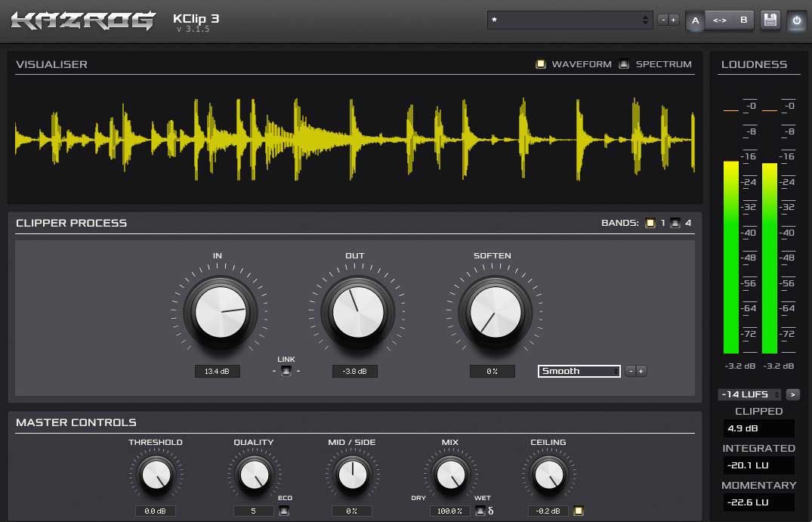Click the save preset floppy disk icon
The image size is (812, 522).
point(770,20)
